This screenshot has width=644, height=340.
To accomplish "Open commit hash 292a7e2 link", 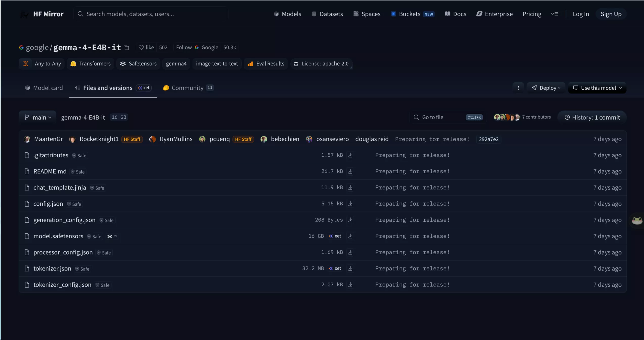I will 489,139.
